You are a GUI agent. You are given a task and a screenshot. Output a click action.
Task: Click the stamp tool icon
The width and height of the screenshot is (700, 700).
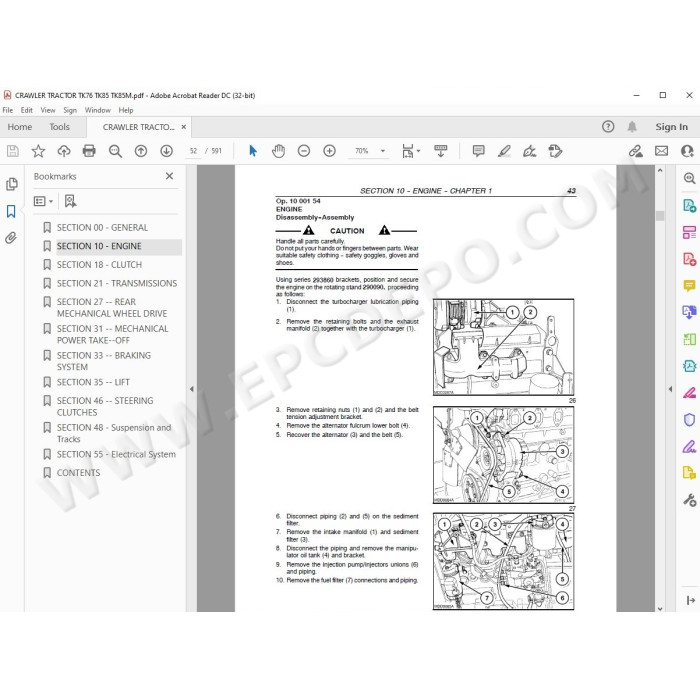[x=555, y=151]
